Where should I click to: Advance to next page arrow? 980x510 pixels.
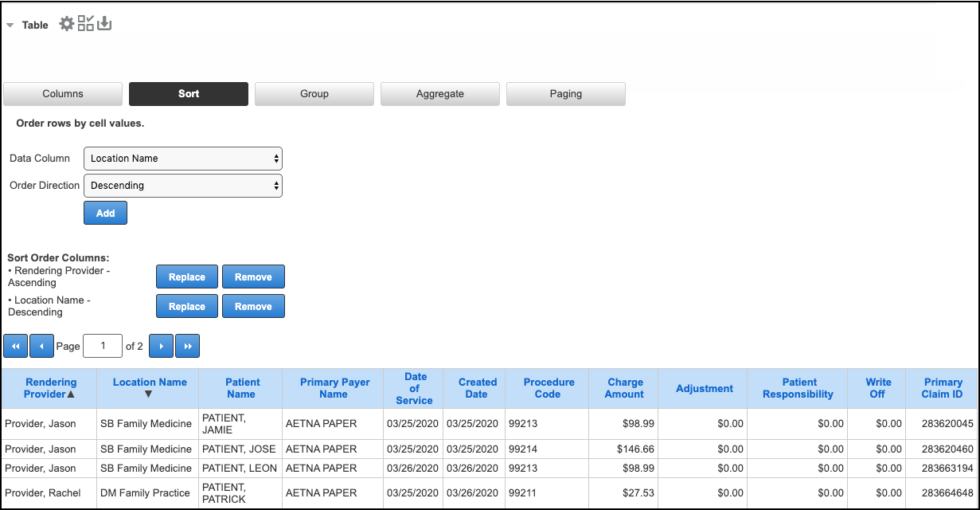coord(161,346)
